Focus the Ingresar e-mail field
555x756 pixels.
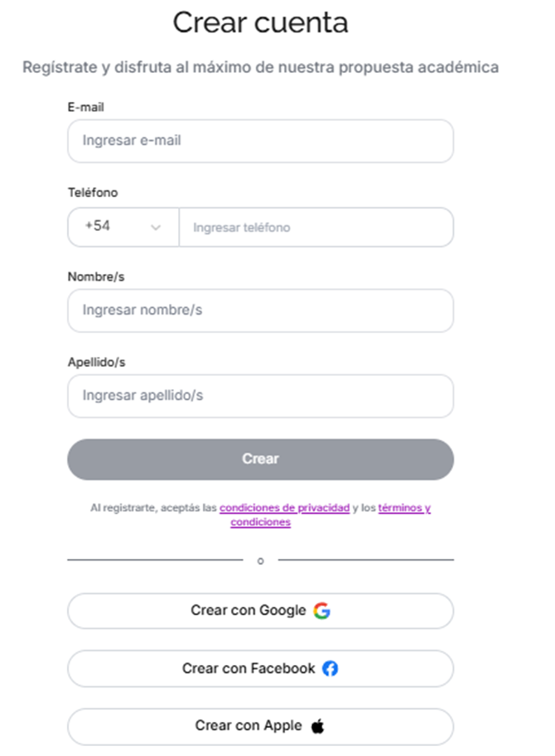pos(260,141)
